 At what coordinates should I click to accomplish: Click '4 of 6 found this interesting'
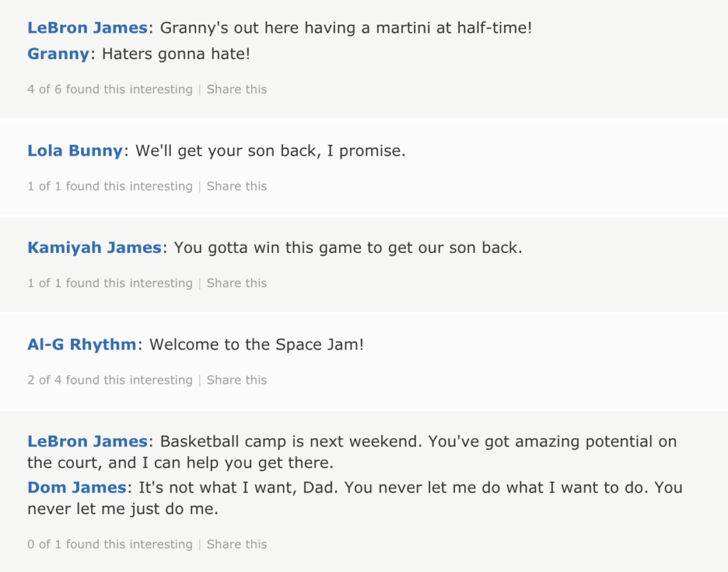(110, 89)
